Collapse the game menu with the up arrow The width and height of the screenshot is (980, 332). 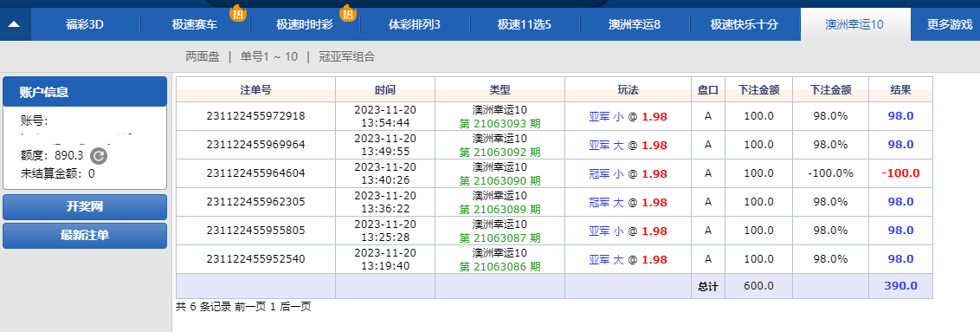[15, 25]
